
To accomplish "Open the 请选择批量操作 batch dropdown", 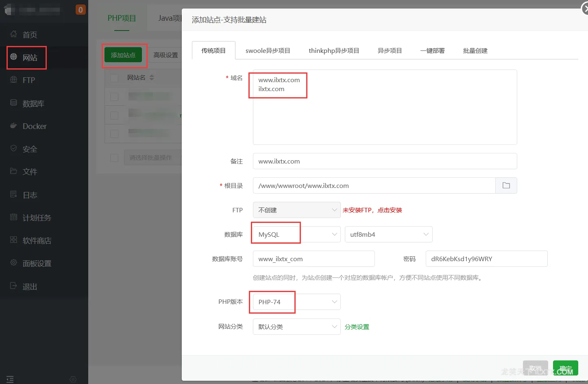I will (152, 157).
